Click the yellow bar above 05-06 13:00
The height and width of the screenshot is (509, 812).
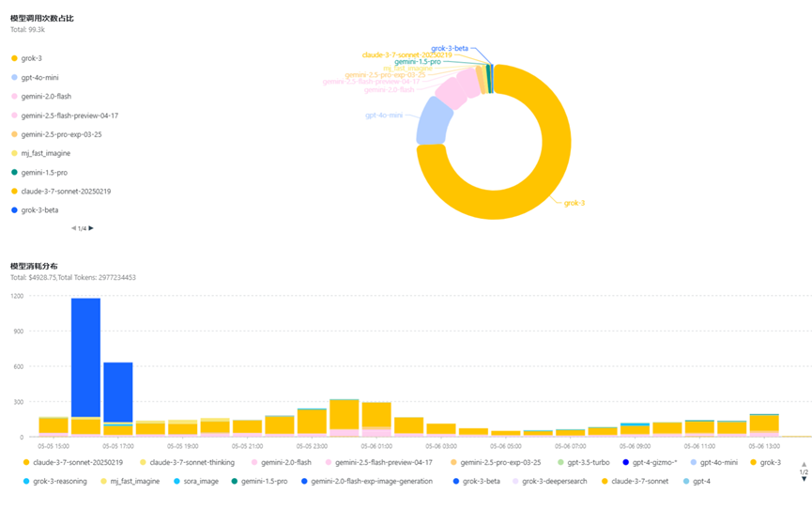764,423
